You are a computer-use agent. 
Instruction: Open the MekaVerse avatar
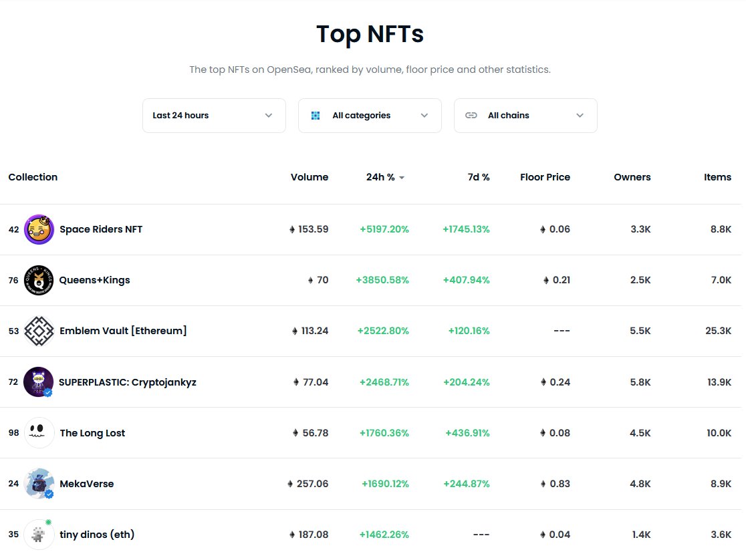click(39, 484)
